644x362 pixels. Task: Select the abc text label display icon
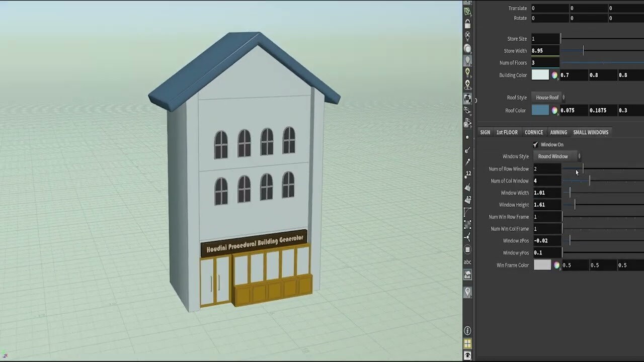tap(467, 261)
